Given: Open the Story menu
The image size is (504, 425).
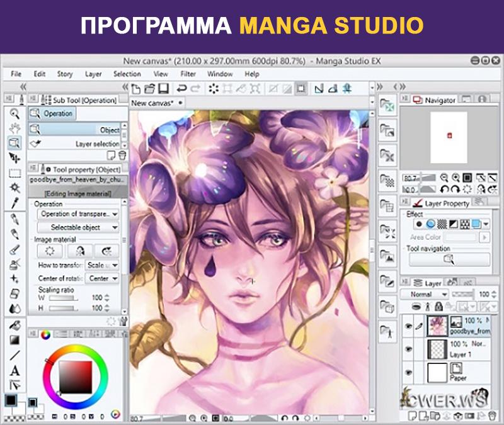Looking at the screenshot, I should click(x=65, y=74).
